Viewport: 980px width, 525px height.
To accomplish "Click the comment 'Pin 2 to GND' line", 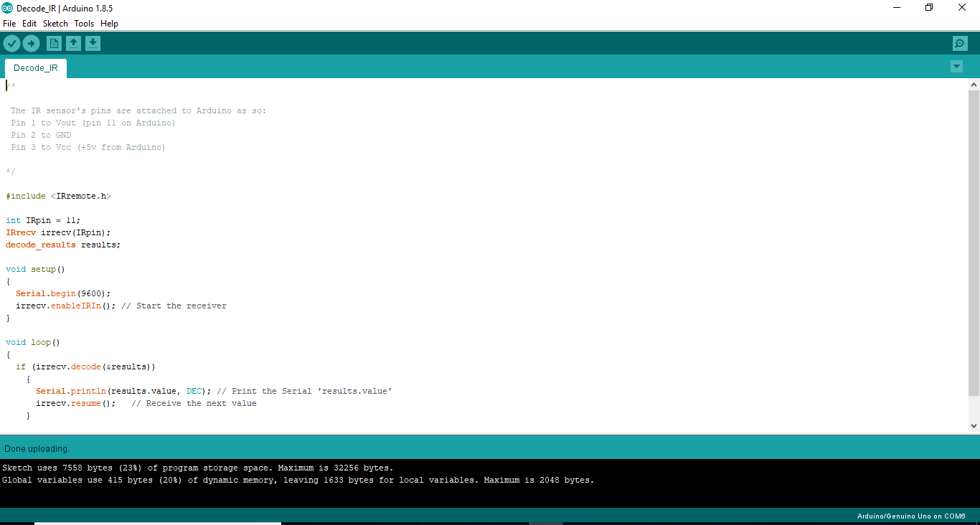I will [x=41, y=135].
